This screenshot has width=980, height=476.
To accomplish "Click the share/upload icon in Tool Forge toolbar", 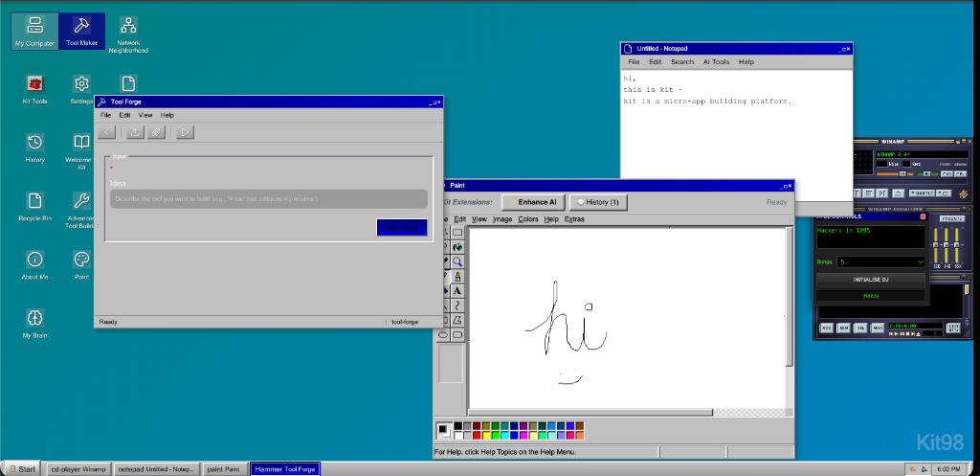I will 135,132.
